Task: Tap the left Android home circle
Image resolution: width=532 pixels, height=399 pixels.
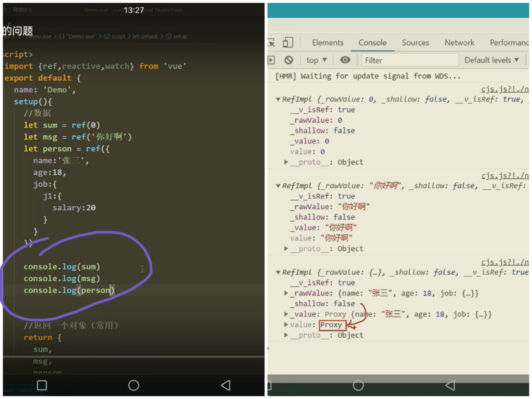Action: point(133,385)
